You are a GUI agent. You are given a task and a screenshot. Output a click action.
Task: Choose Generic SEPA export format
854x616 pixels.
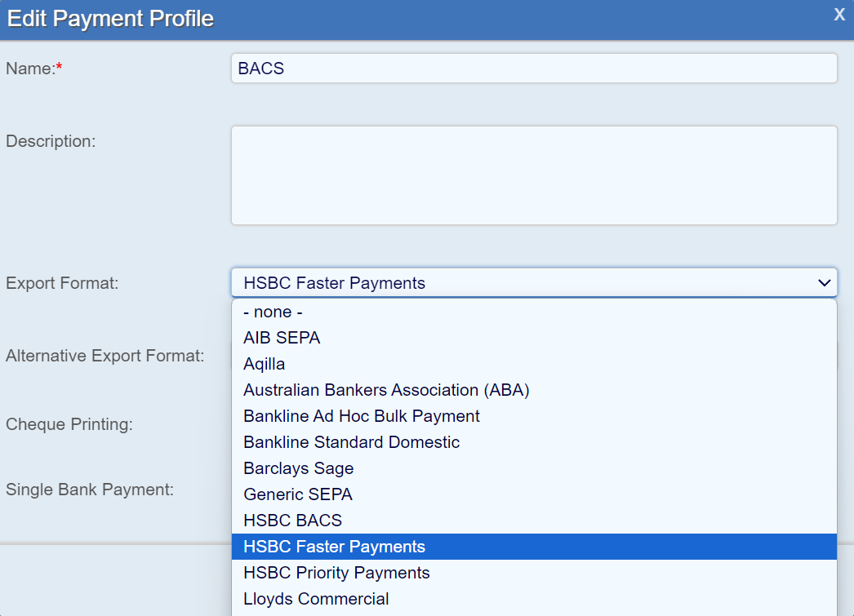297,494
